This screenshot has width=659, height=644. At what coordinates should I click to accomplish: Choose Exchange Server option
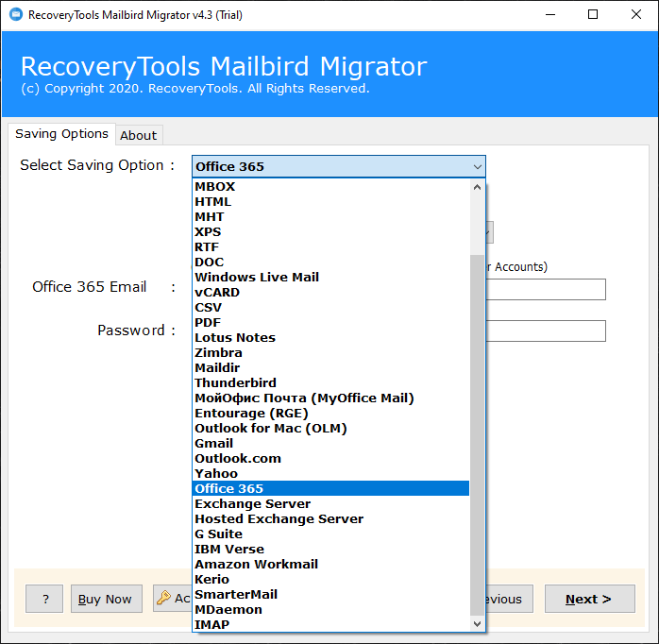pos(330,504)
